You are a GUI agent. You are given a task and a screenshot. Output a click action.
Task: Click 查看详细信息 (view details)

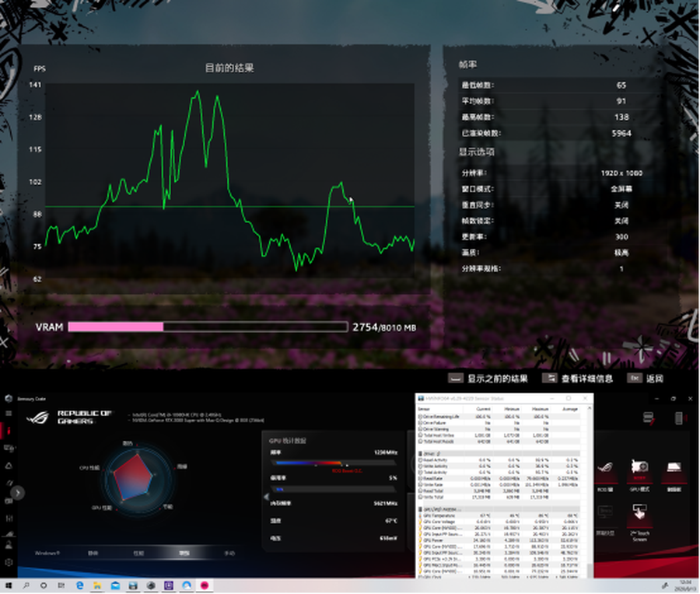[x=579, y=379]
